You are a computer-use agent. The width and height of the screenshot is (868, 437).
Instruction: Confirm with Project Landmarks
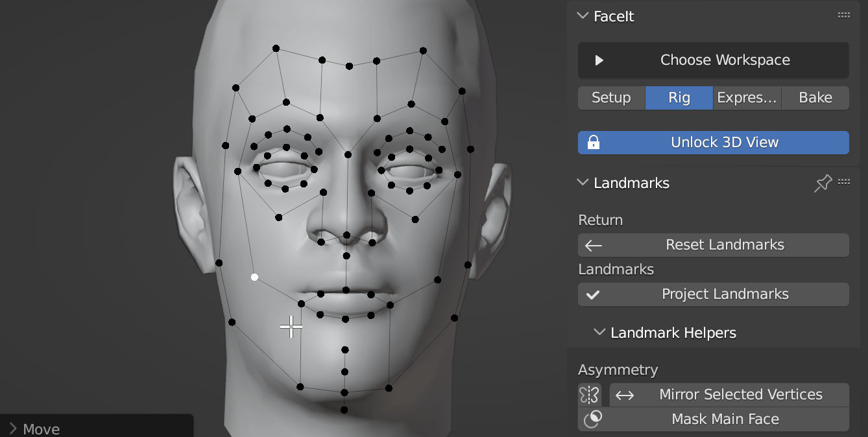(713, 294)
